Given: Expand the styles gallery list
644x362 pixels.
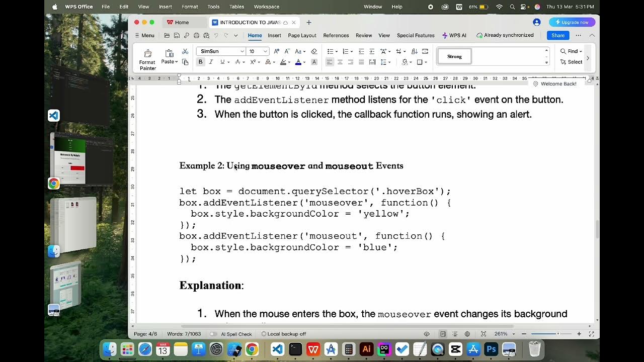Looking at the screenshot, I should tap(546, 62).
